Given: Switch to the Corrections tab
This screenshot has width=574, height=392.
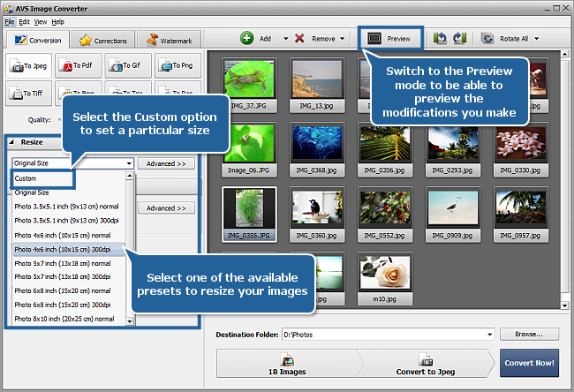Looking at the screenshot, I should click(x=103, y=41).
